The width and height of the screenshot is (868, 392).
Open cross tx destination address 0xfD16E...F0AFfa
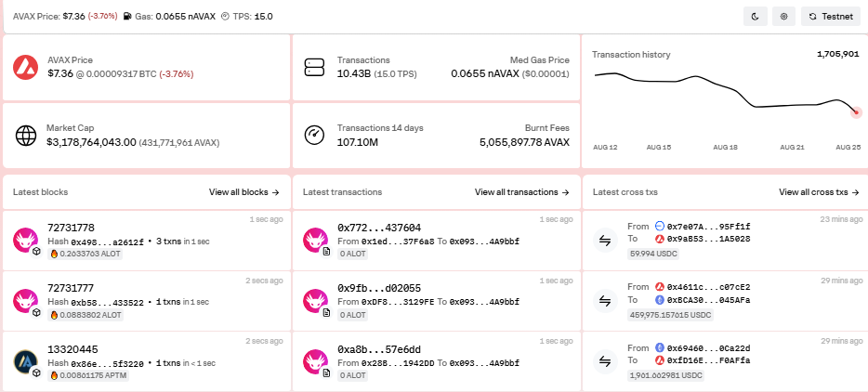(x=708, y=361)
